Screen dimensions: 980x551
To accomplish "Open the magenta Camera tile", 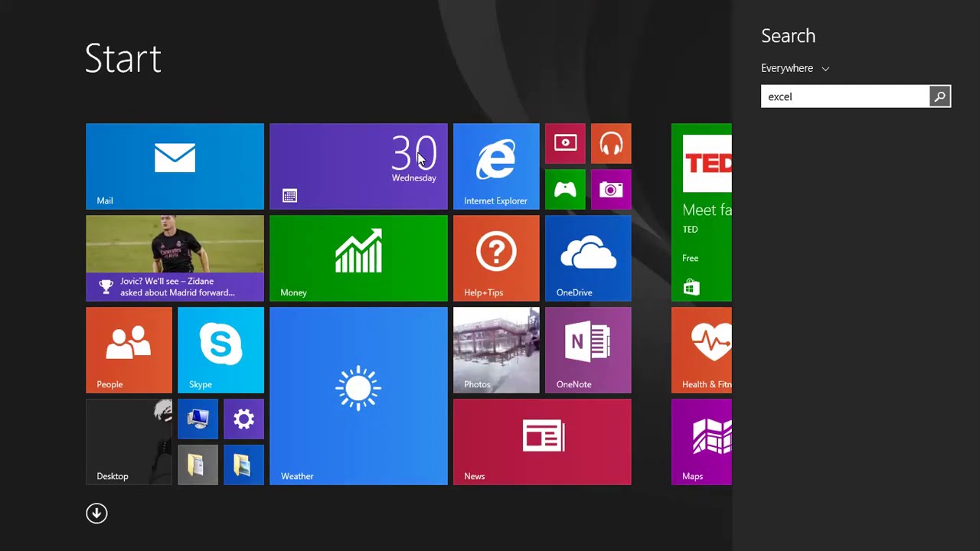I will click(611, 189).
